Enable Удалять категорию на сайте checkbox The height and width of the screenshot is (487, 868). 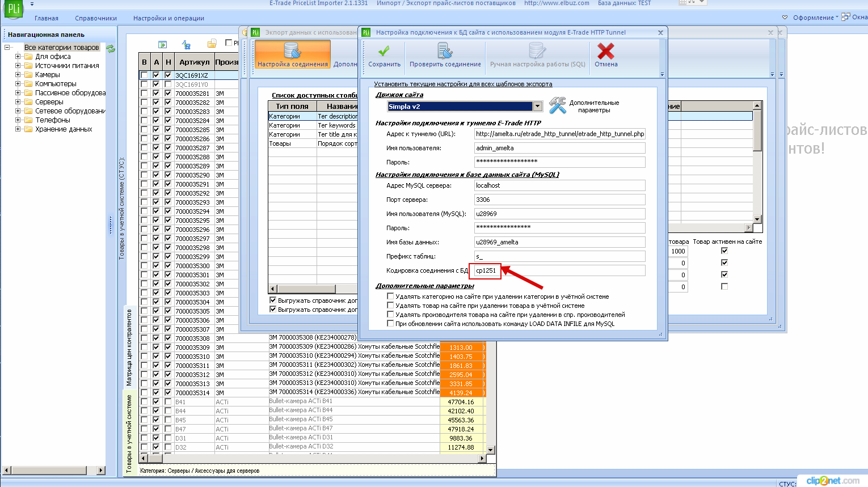[390, 296]
